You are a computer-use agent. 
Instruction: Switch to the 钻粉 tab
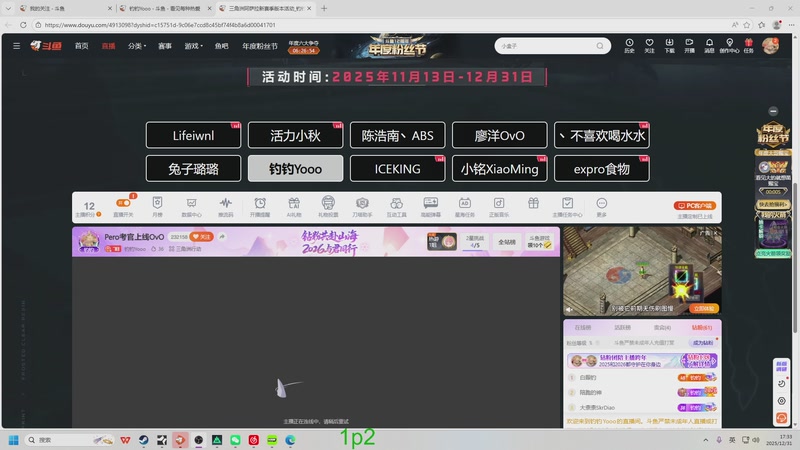[x=702, y=328]
